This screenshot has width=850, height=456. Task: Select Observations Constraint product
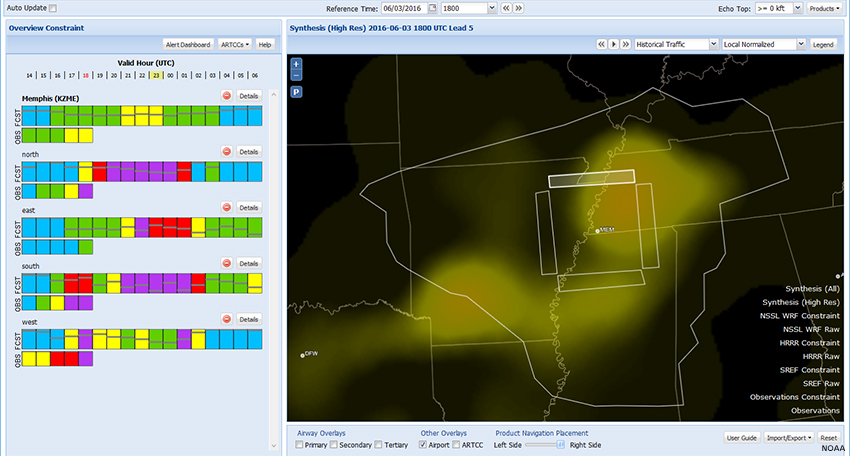tap(795, 397)
